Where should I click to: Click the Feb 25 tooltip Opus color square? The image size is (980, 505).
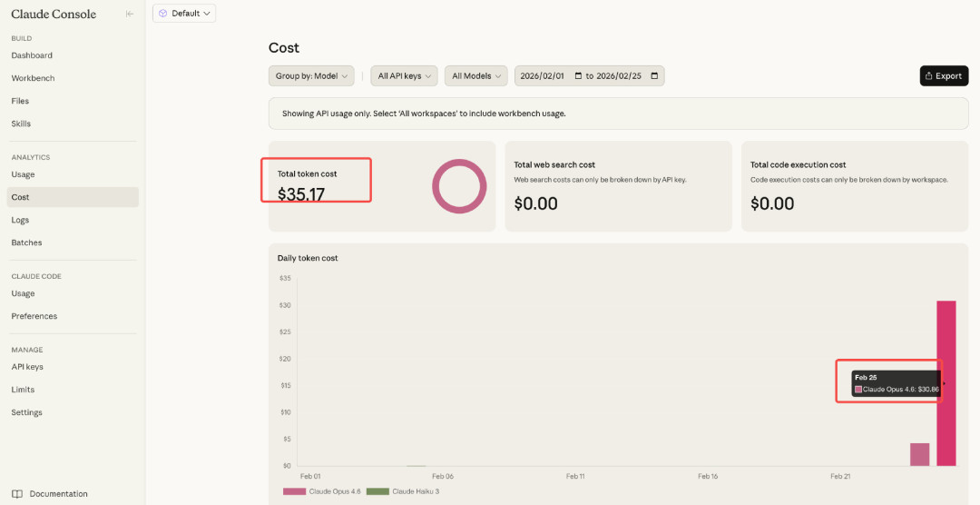[x=858, y=390]
